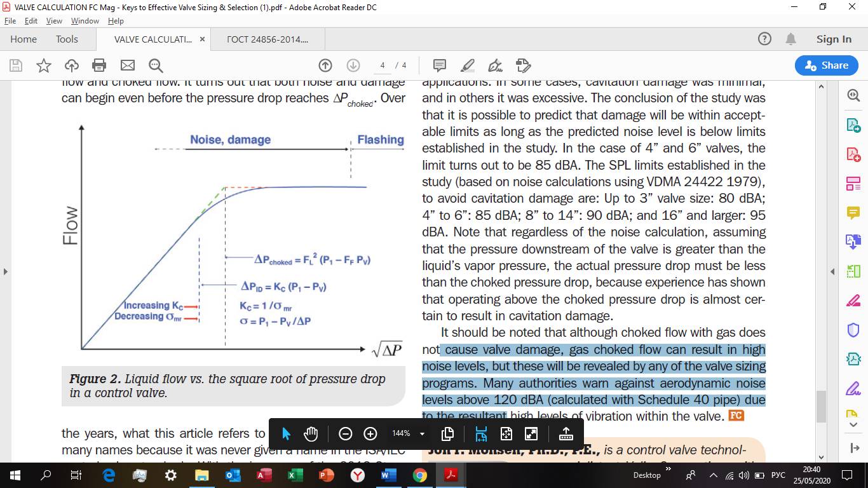Screen dimensions: 868x488
Task: Activate the hand pan tool
Action: (311, 433)
